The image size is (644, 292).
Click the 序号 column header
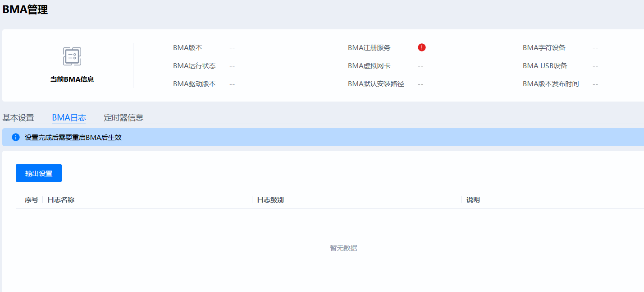(x=31, y=199)
